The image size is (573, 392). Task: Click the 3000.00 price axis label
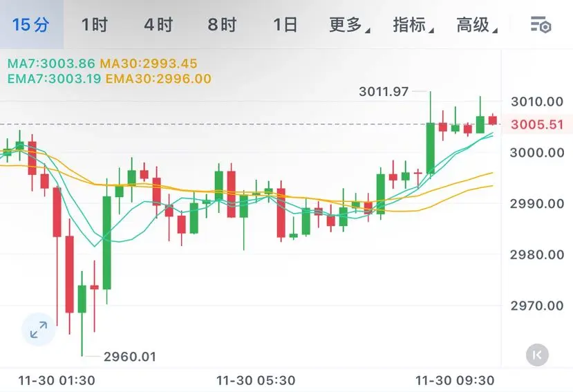click(x=537, y=153)
